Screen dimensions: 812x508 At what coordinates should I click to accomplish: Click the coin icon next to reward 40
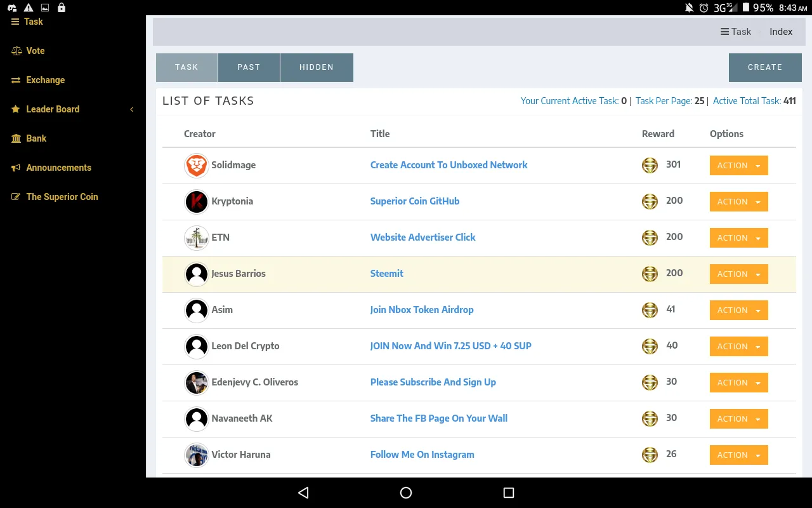[650, 346]
